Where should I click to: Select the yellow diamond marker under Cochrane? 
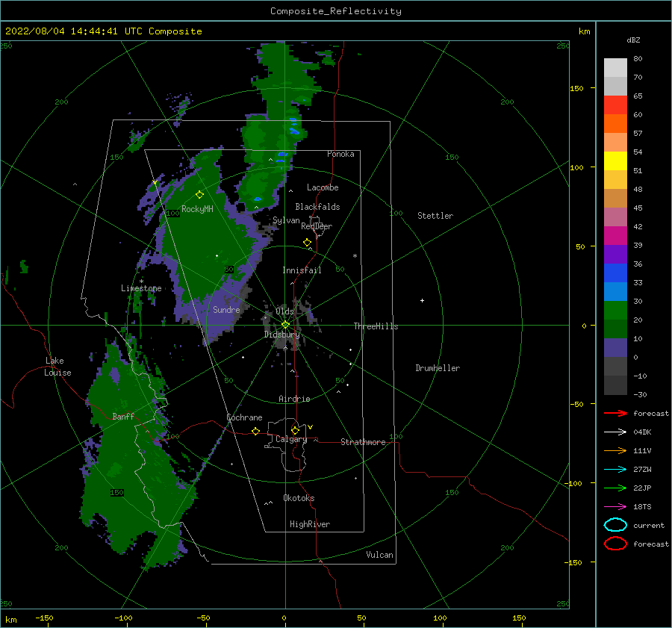point(255,432)
